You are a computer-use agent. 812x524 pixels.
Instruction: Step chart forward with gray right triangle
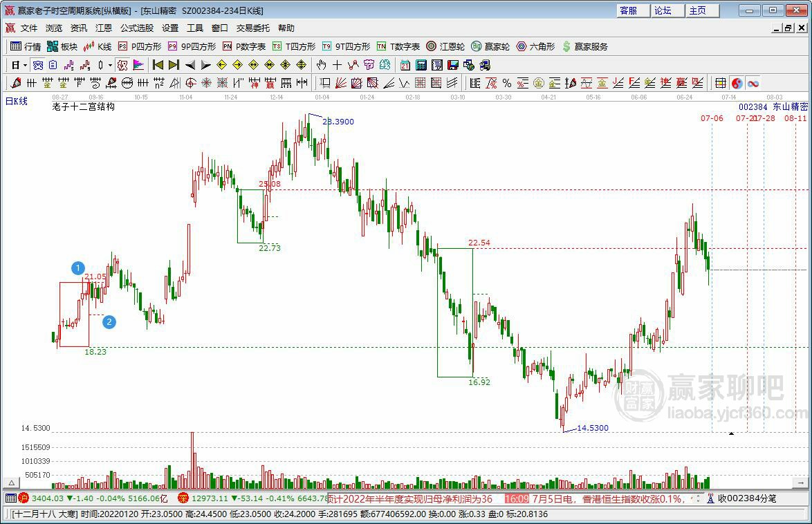point(205,65)
